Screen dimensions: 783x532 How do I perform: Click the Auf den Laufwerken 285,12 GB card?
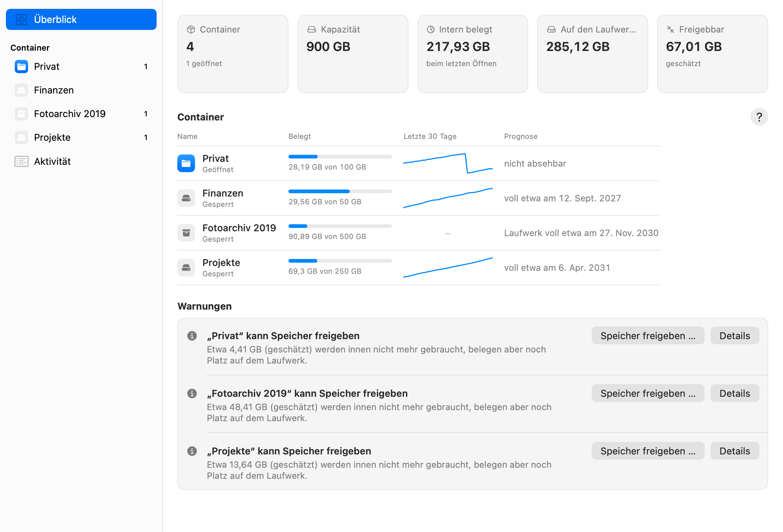coord(592,54)
